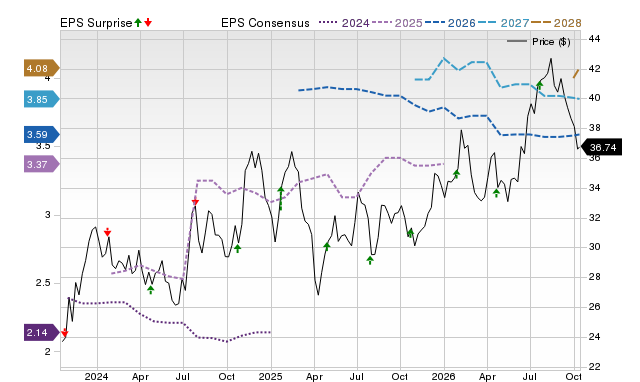The width and height of the screenshot is (640, 382).
Task: Click the Jul label following 2025 on time axis
Action: [357, 376]
